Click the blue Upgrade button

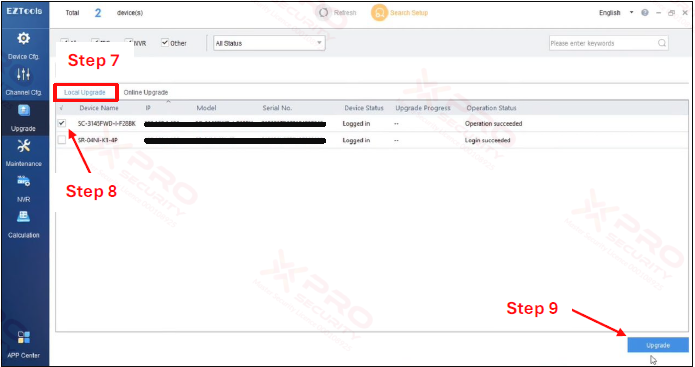coord(658,345)
